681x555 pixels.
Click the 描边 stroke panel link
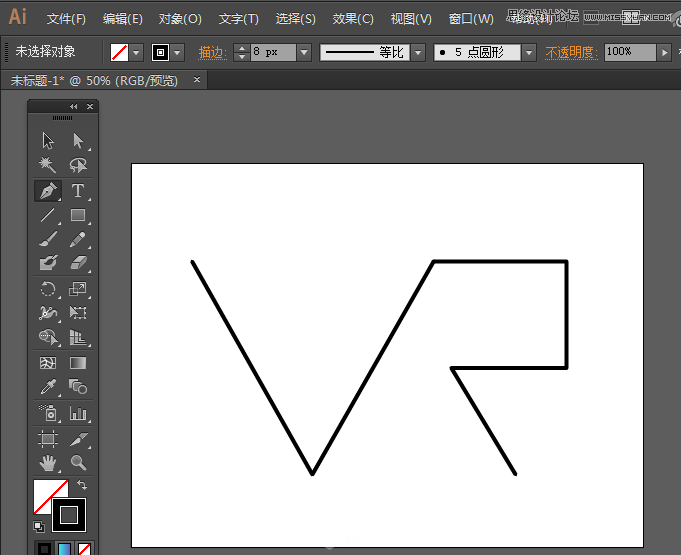point(212,53)
